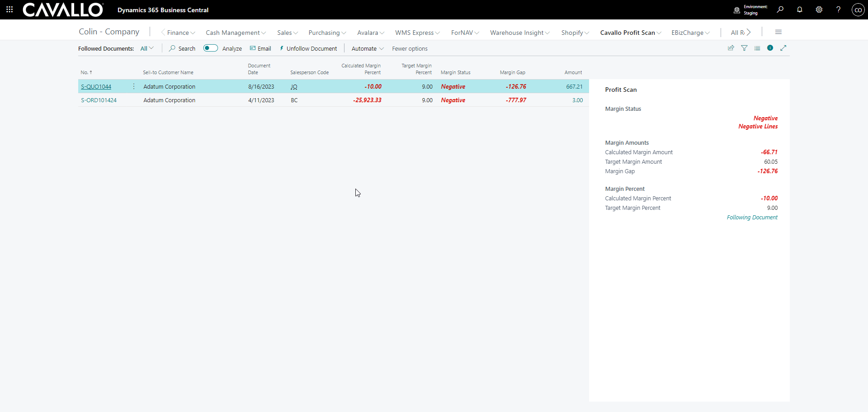868x412 pixels.
Task: Open the S-QUO1044 document link
Action: (x=96, y=87)
